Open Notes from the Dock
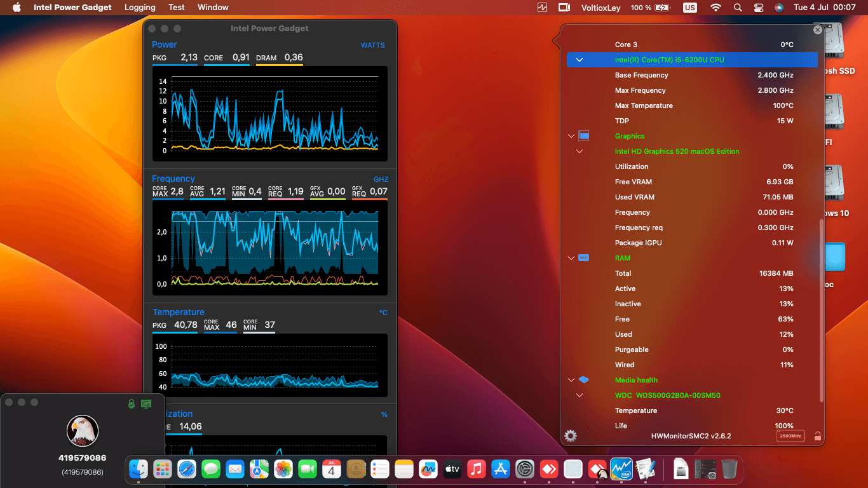 (404, 469)
